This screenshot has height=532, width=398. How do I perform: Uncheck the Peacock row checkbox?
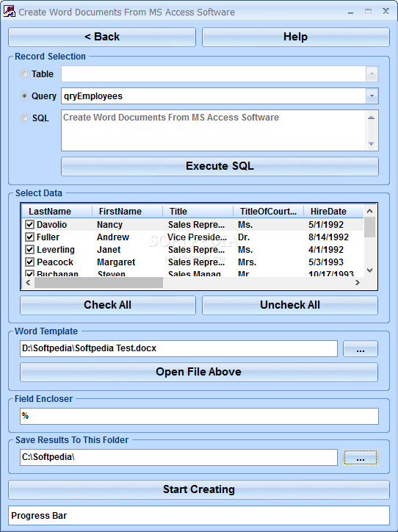coord(29,262)
